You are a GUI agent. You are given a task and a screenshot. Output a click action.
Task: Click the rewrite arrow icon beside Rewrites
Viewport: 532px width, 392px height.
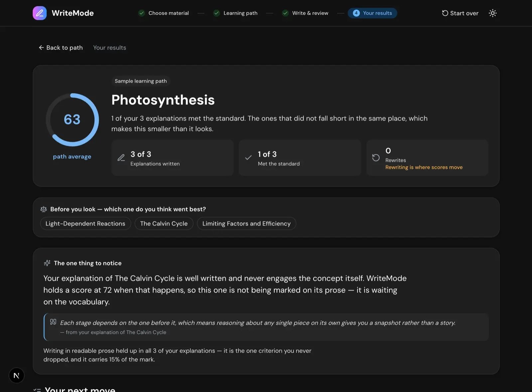(376, 158)
